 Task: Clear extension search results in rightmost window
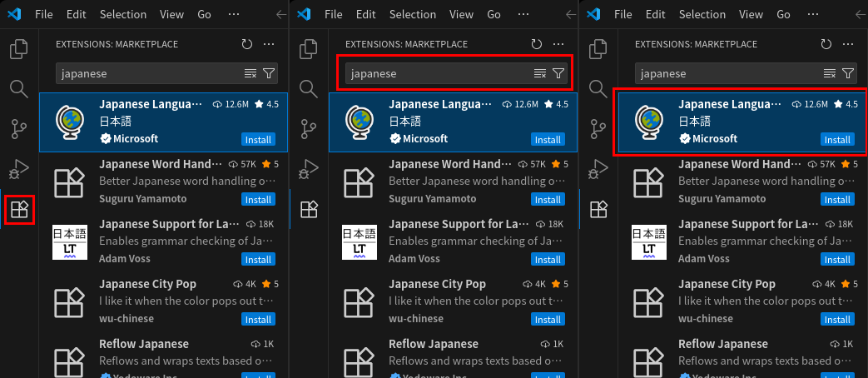pyautogui.click(x=830, y=74)
